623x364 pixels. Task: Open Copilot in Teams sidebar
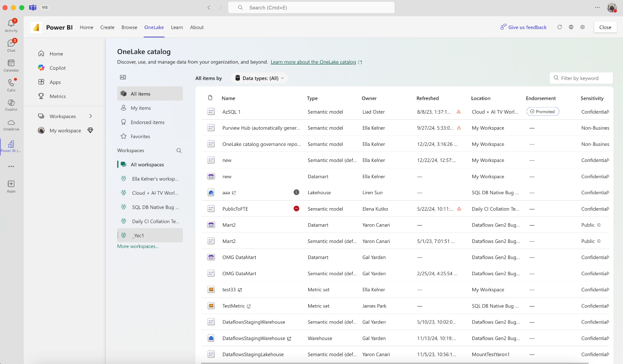pos(11,105)
